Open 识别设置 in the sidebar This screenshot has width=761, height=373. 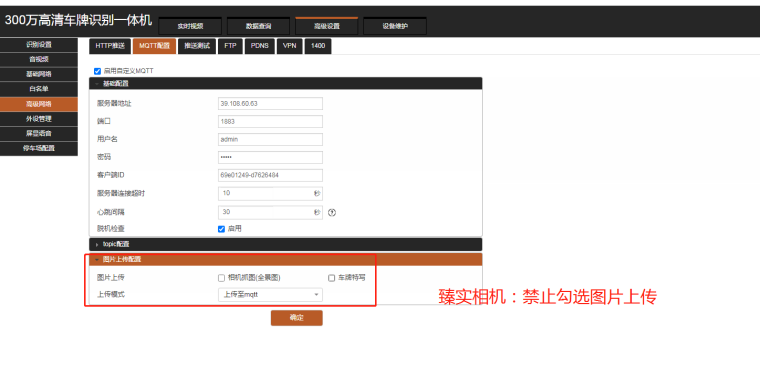coord(39,45)
